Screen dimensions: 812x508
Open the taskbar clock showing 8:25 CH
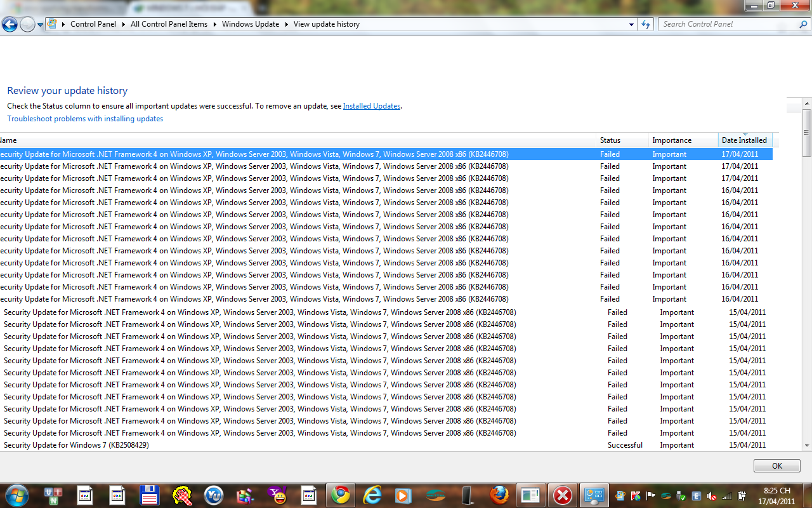(776, 495)
